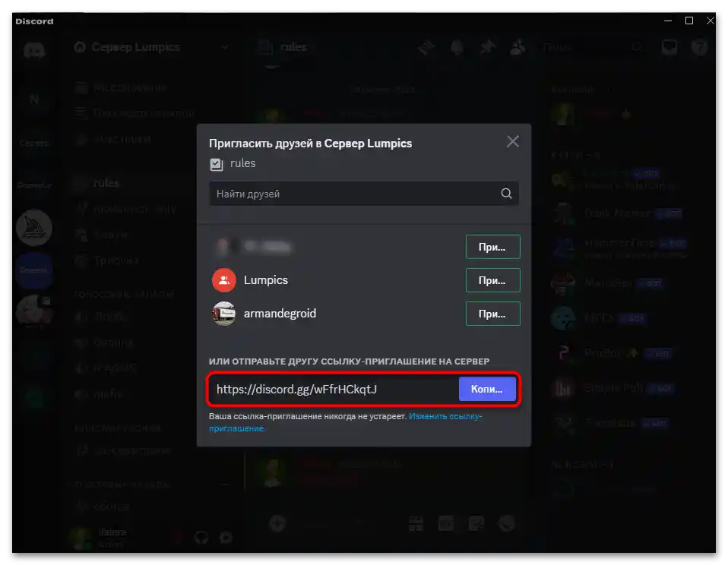Click the armandegroid avatar picture
728x565 pixels.
click(x=224, y=314)
